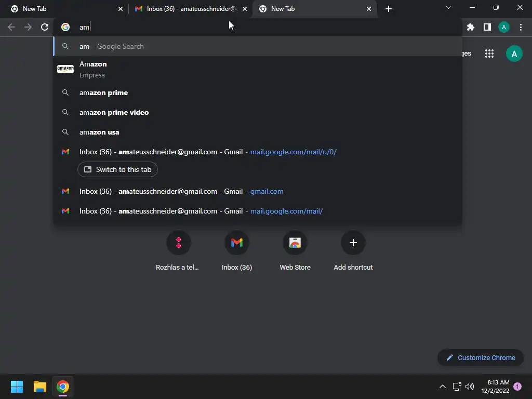Select the 'am - Google Search' suggestion
The height and width of the screenshot is (399, 532).
tap(258, 46)
